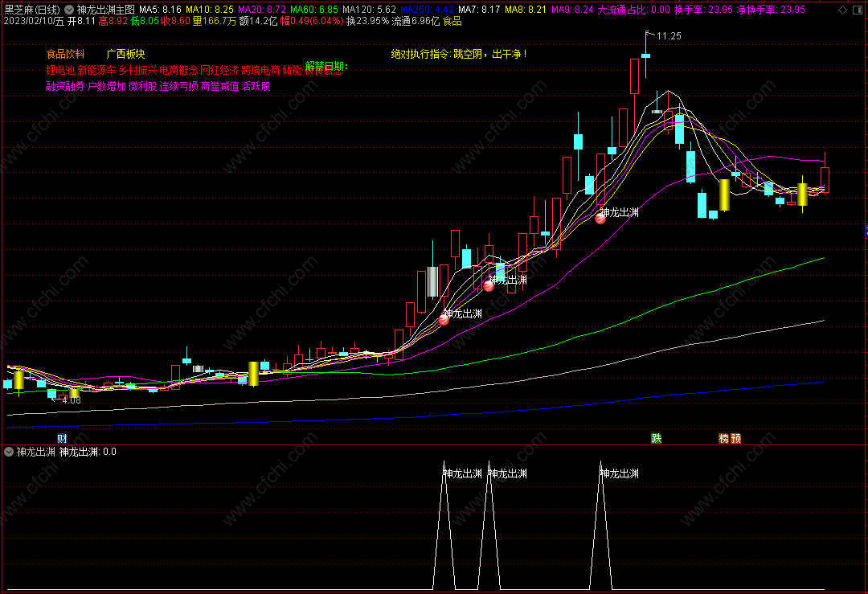This screenshot has height=594, width=868.
Task: Click the orange 预 event marker
Action: pos(735,438)
